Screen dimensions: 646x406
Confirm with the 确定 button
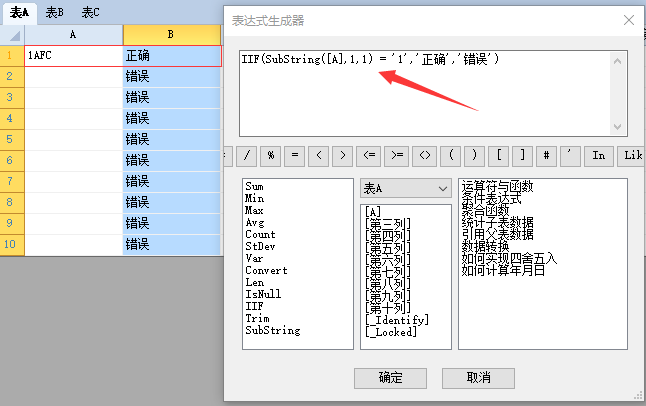(390, 377)
